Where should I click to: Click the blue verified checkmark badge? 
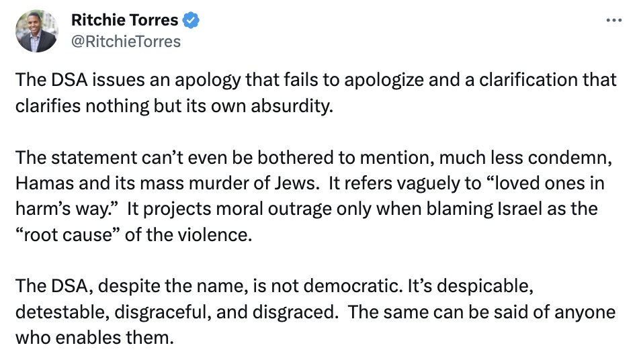(x=191, y=20)
